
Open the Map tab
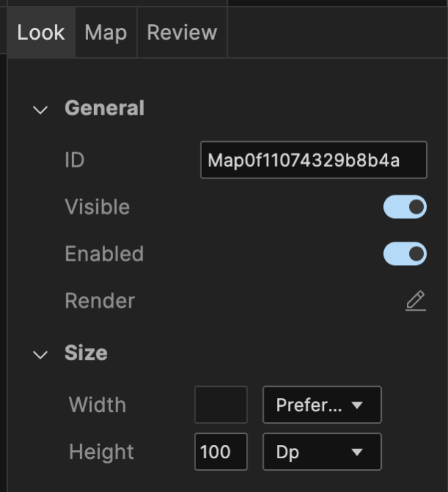coord(106,32)
